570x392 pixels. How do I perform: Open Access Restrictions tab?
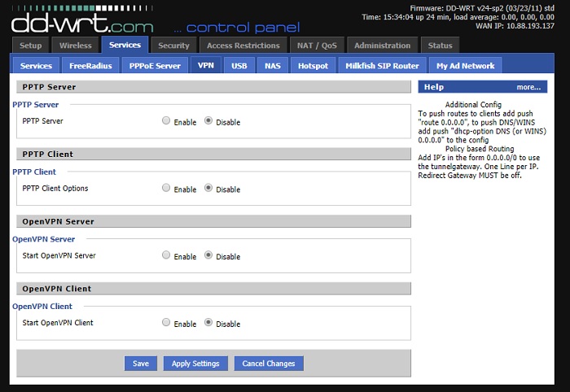(x=243, y=46)
